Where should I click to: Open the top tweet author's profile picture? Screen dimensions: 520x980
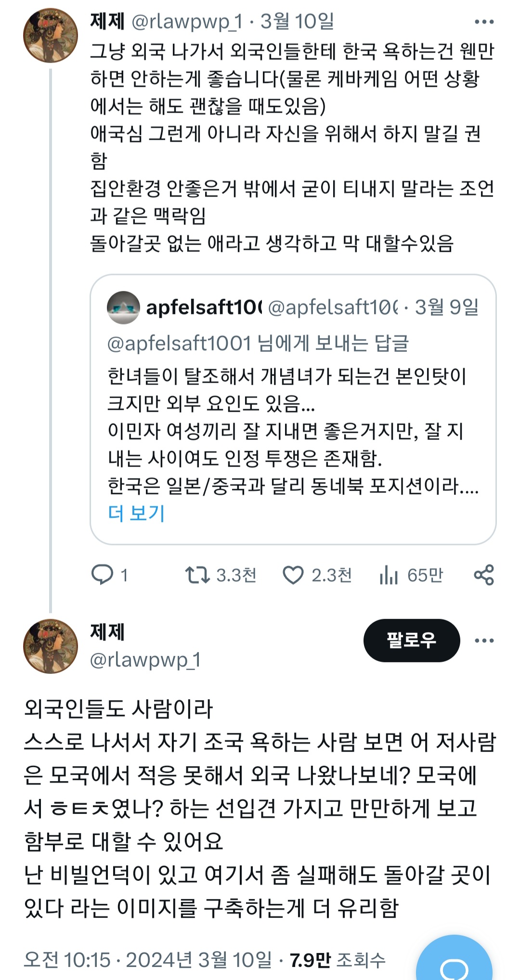(x=51, y=36)
